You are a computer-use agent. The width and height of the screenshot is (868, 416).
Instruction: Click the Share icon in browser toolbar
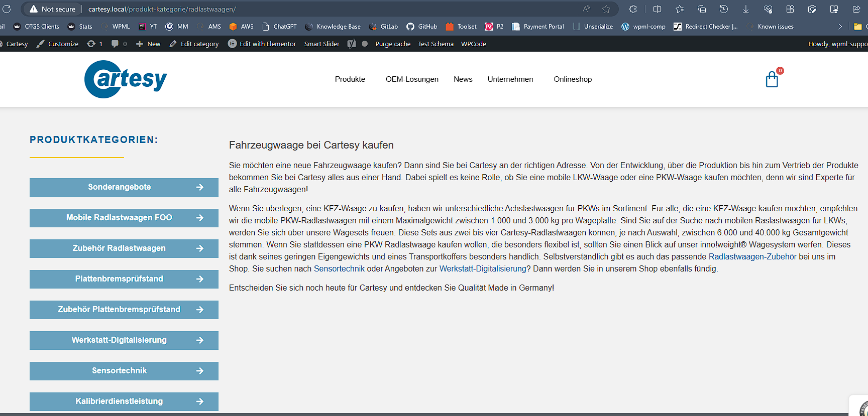click(x=856, y=9)
